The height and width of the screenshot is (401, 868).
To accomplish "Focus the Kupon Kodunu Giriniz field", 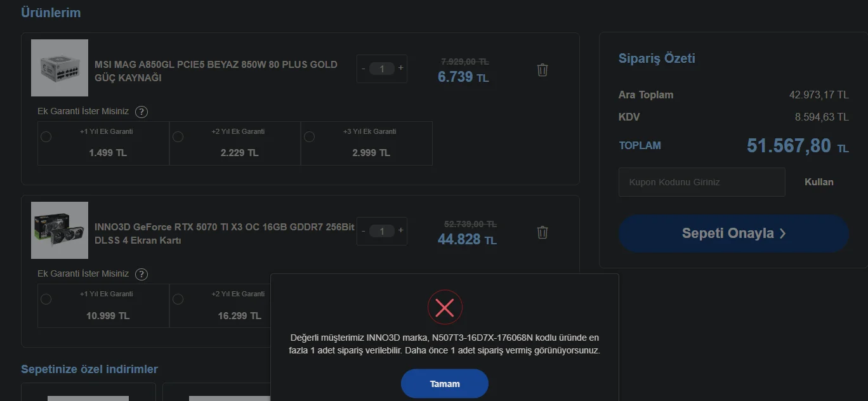I will point(701,182).
